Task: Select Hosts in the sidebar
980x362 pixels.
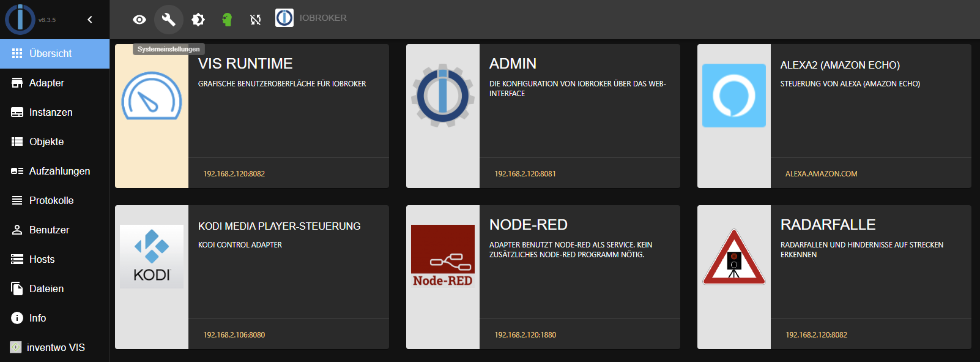Action: point(55,260)
